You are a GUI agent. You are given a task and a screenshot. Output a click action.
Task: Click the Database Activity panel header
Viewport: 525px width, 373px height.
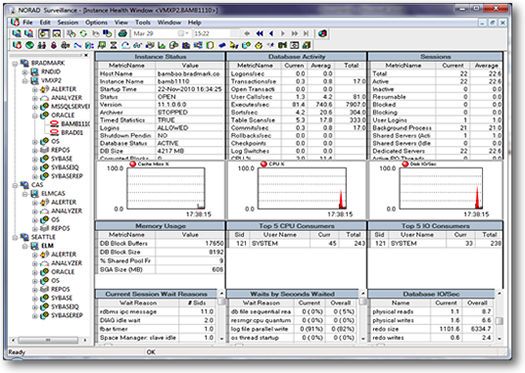[x=297, y=57]
